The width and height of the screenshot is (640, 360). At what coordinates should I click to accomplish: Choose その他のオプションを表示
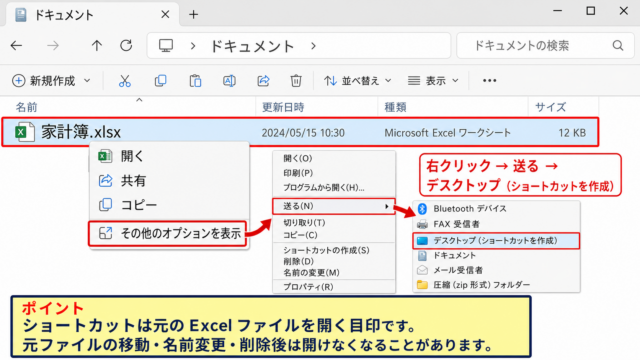tap(168, 233)
